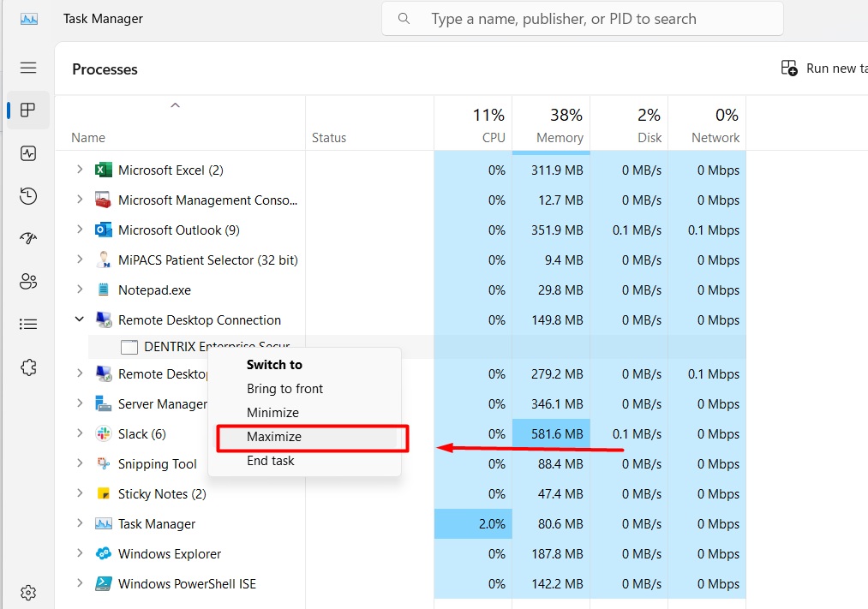The image size is (868, 609).
Task: Click the DENTRIX window icon
Action: click(x=129, y=347)
